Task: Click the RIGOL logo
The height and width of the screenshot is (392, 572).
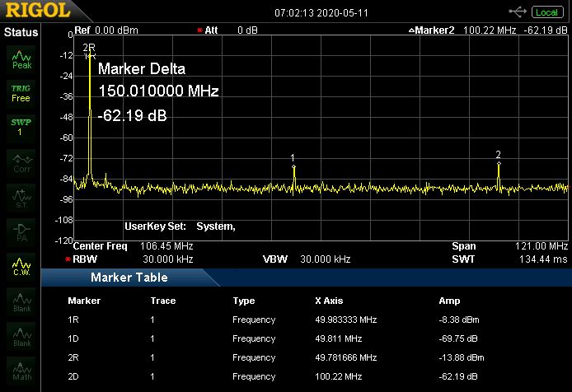Action: 38,10
